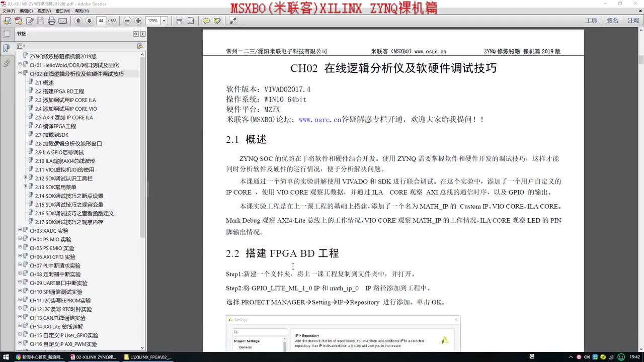Switch to the Chrome 新闻中心首页 taskbar item
This screenshot has height=362, width=644.
click(x=40, y=357)
